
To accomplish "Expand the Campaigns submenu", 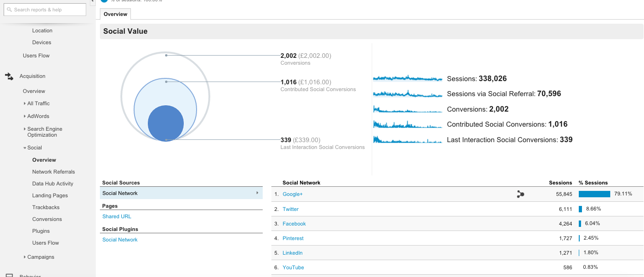I will click(25, 257).
